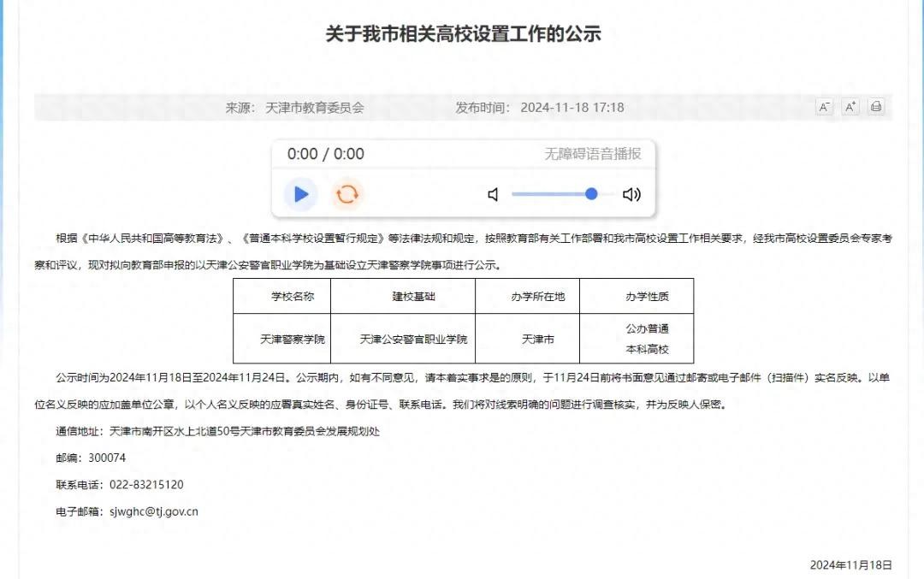
Task: Click the 0:00 / 0:00 time display
Action: tap(325, 154)
